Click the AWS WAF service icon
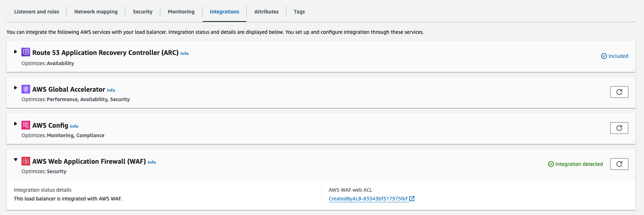The image size is (644, 215). (26, 161)
